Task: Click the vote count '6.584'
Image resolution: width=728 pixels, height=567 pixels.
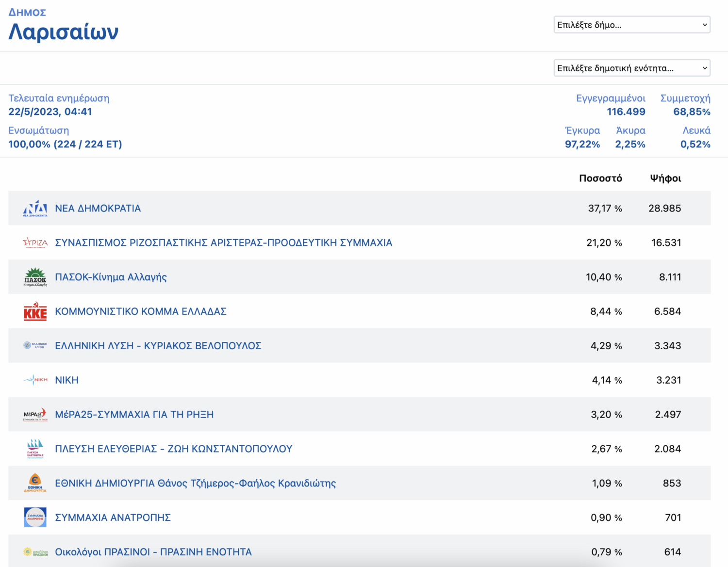Action: 668,311
